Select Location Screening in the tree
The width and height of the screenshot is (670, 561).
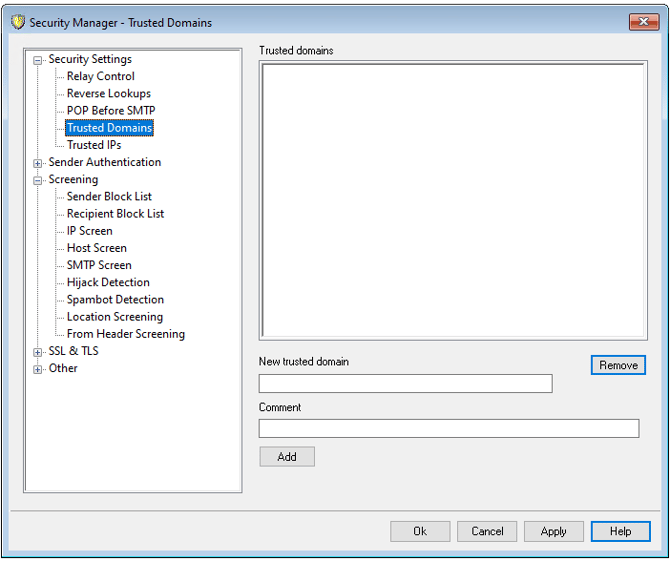click(114, 317)
